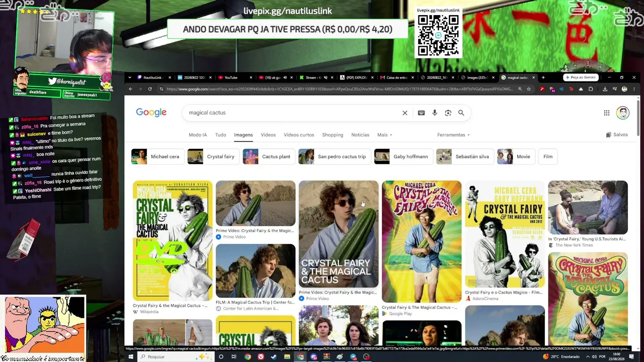Switch to the Shopping results tab
The height and width of the screenshot is (362, 644).
tap(333, 135)
